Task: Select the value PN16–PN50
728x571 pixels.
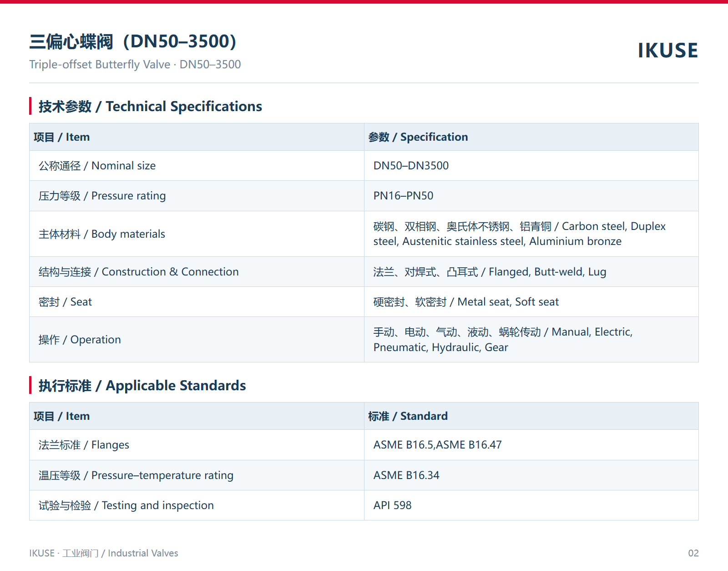Action: (x=403, y=196)
